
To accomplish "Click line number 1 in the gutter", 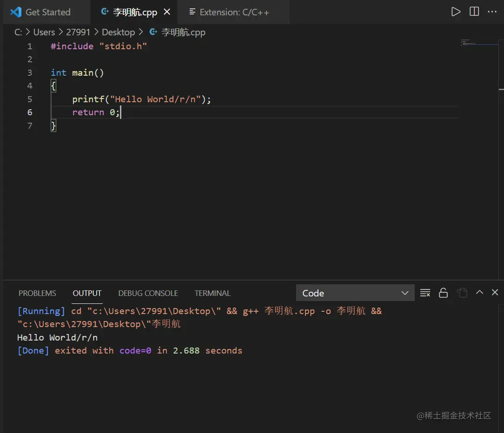I will click(x=30, y=46).
